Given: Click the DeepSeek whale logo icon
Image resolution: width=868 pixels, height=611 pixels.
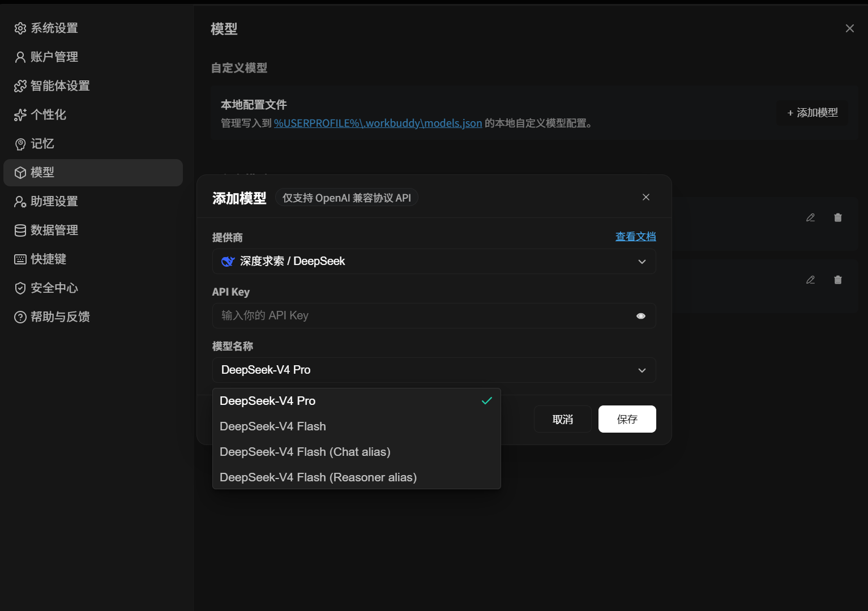Looking at the screenshot, I should (228, 261).
